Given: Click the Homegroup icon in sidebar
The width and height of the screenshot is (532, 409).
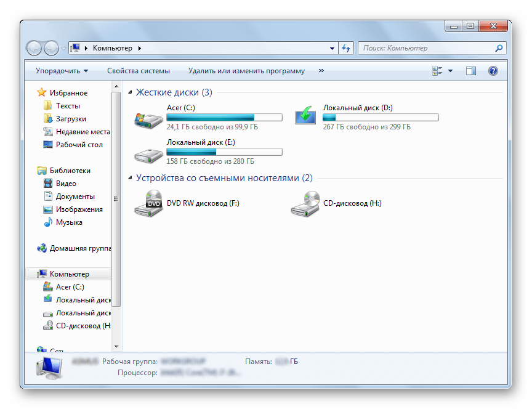Looking at the screenshot, I should click(42, 248).
